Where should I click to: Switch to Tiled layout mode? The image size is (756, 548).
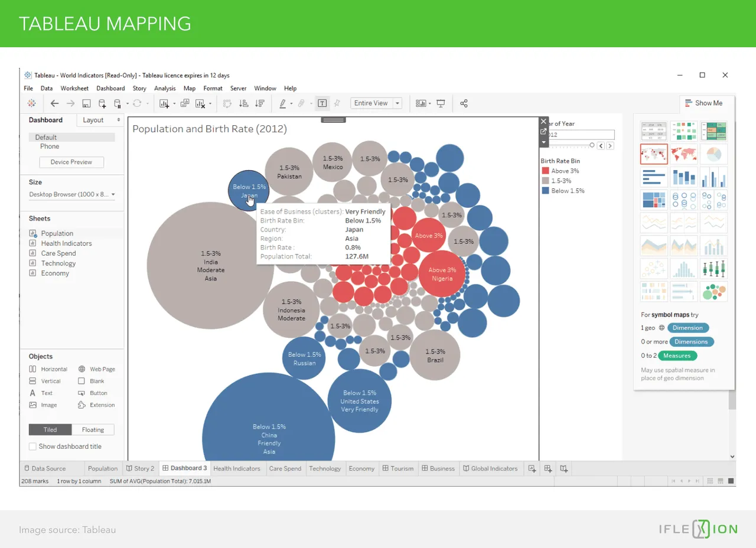pos(50,430)
